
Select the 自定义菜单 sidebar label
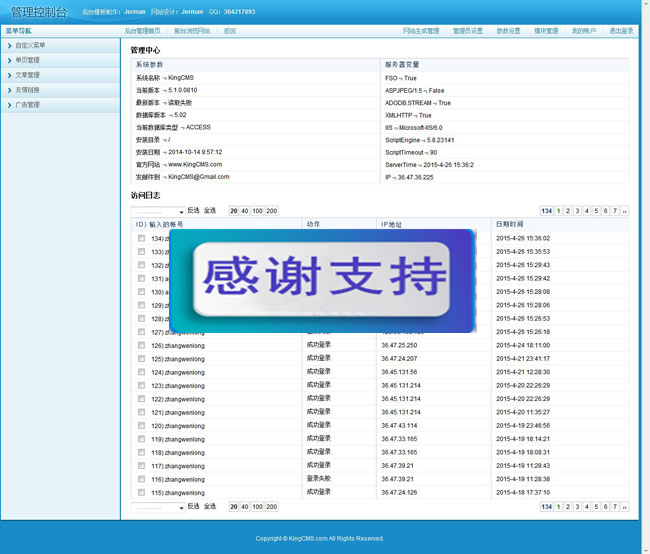(x=30, y=46)
